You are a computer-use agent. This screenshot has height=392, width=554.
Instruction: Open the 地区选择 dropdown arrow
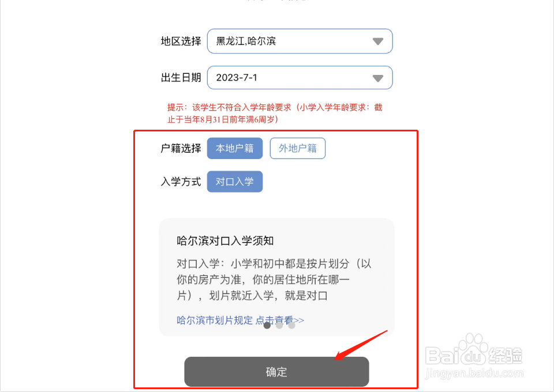pos(377,42)
